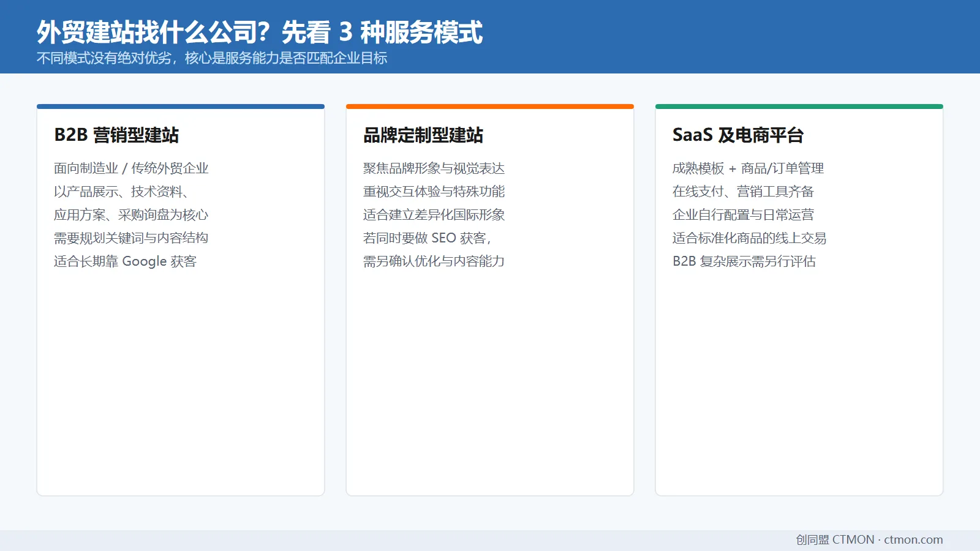This screenshot has width=980, height=551.
Task: Click line '以产品展示、技术资料、'
Action: 121,192
